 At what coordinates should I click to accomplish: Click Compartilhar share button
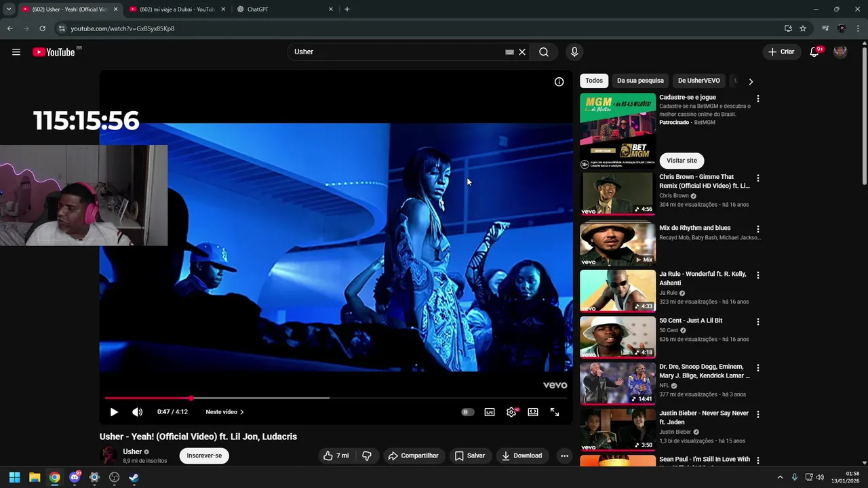[414, 456]
